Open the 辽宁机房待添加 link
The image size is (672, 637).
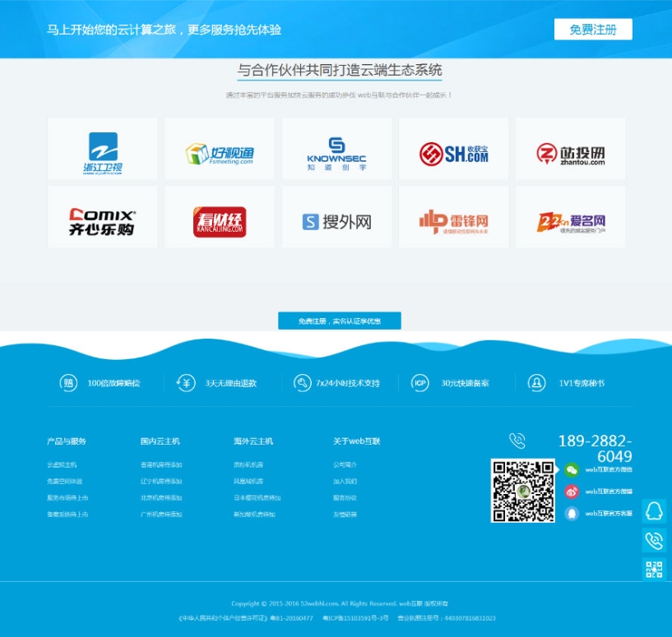(x=161, y=482)
